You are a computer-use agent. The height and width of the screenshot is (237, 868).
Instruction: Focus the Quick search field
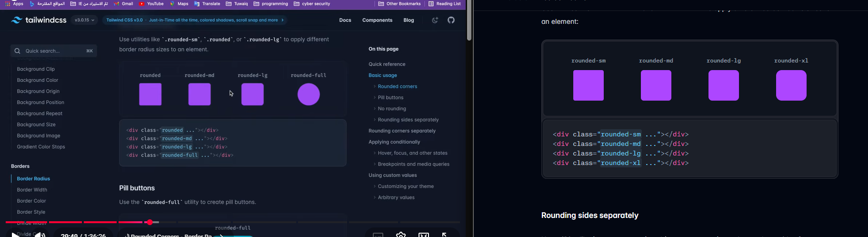54,51
